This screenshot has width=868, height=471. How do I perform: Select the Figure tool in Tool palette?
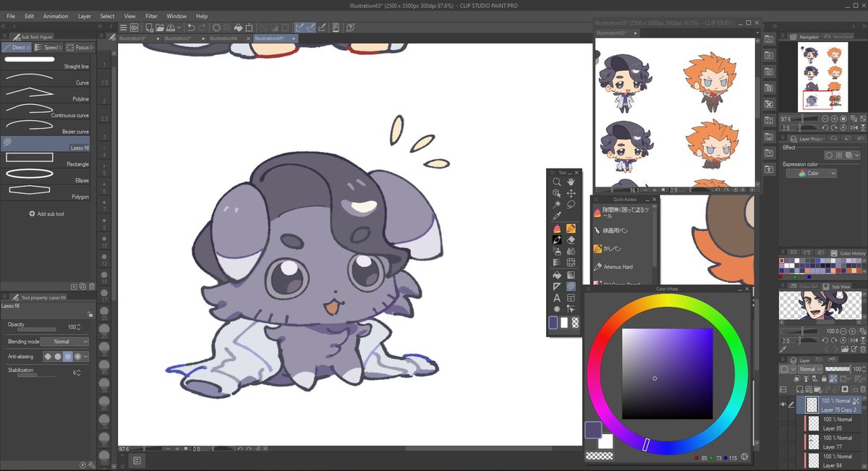tap(571, 287)
